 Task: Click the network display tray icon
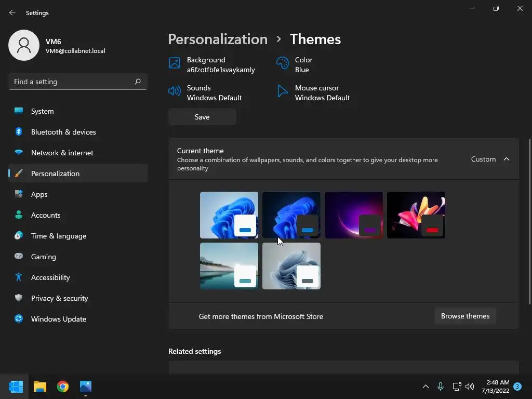click(457, 387)
